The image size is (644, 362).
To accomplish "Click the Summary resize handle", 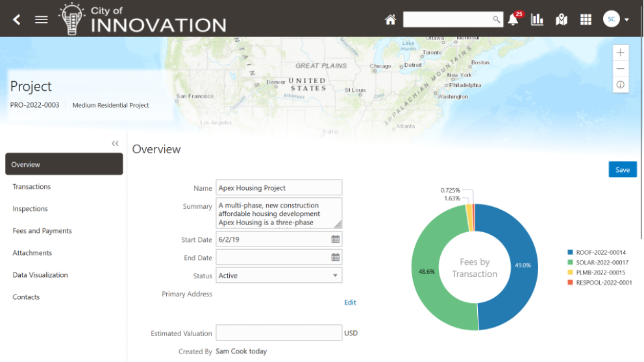I will click(x=338, y=224).
